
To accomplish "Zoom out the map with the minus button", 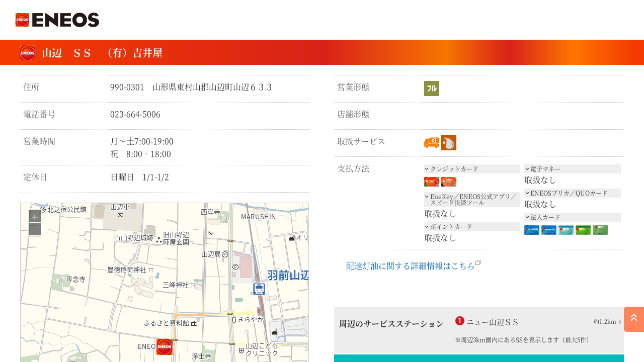I will (x=35, y=229).
